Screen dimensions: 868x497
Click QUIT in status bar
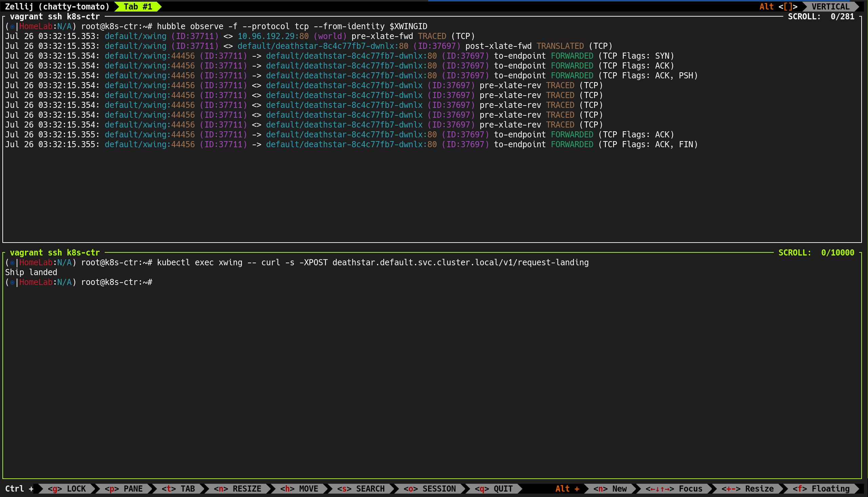tap(494, 489)
